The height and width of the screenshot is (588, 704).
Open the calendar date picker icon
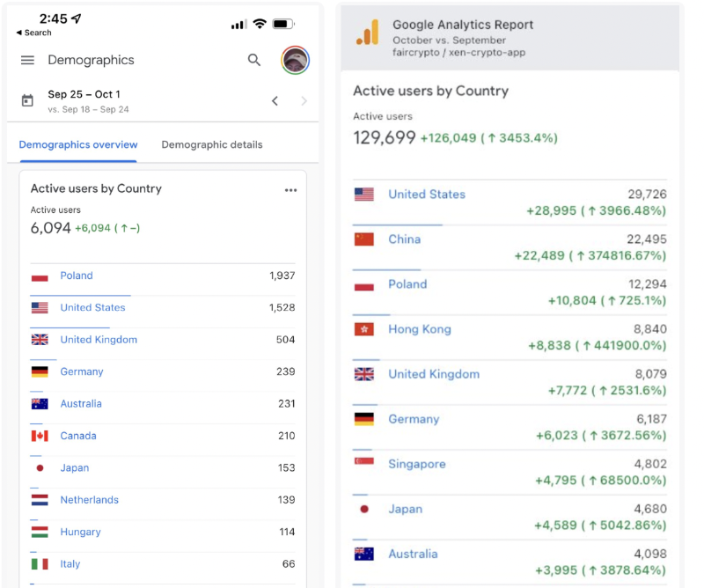pos(27,100)
